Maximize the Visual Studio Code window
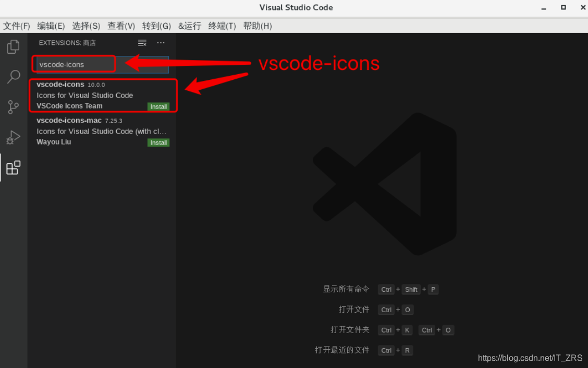 click(x=563, y=7)
